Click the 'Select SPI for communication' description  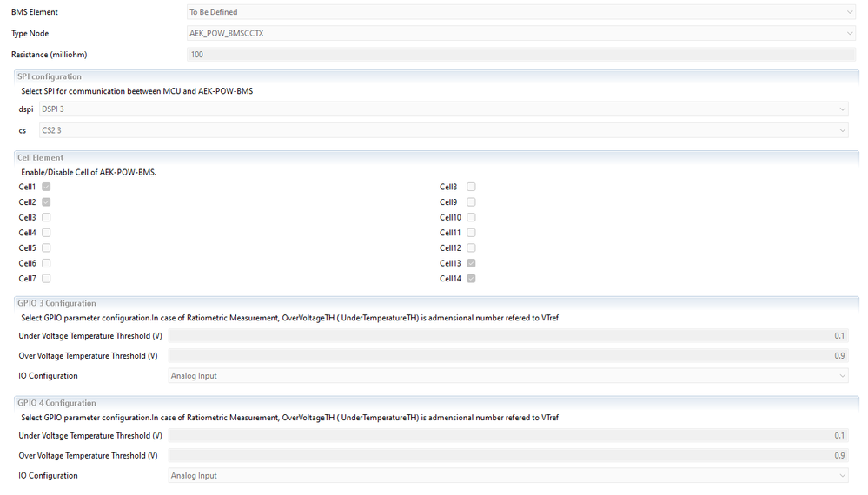coord(136,90)
